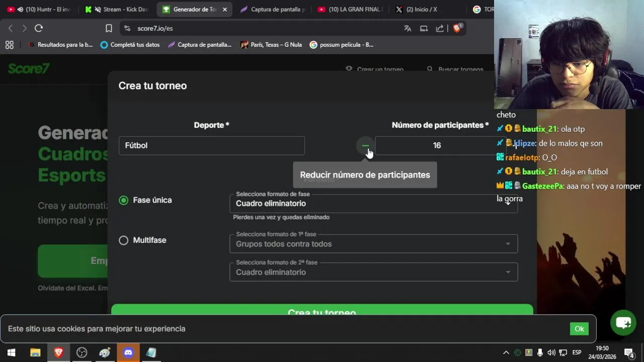Image resolution: width=644 pixels, height=362 pixels.
Task: Click the browser forward arrow
Action: [24, 28]
